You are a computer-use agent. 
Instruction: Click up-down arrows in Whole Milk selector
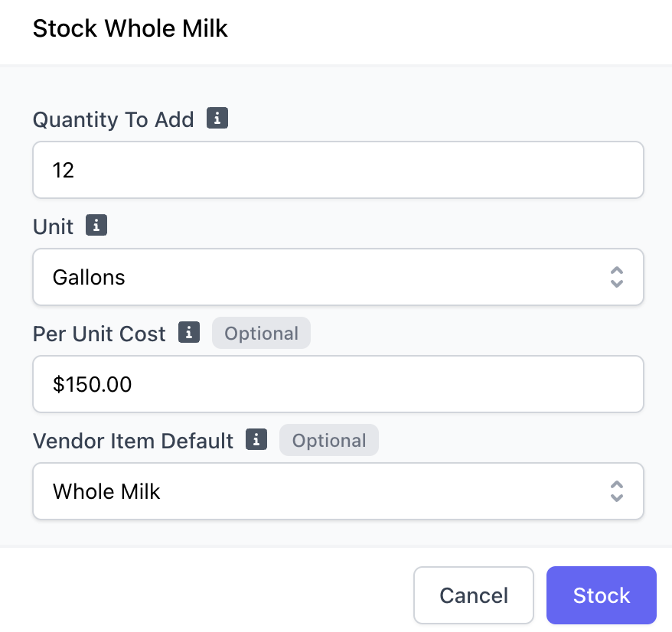616,491
